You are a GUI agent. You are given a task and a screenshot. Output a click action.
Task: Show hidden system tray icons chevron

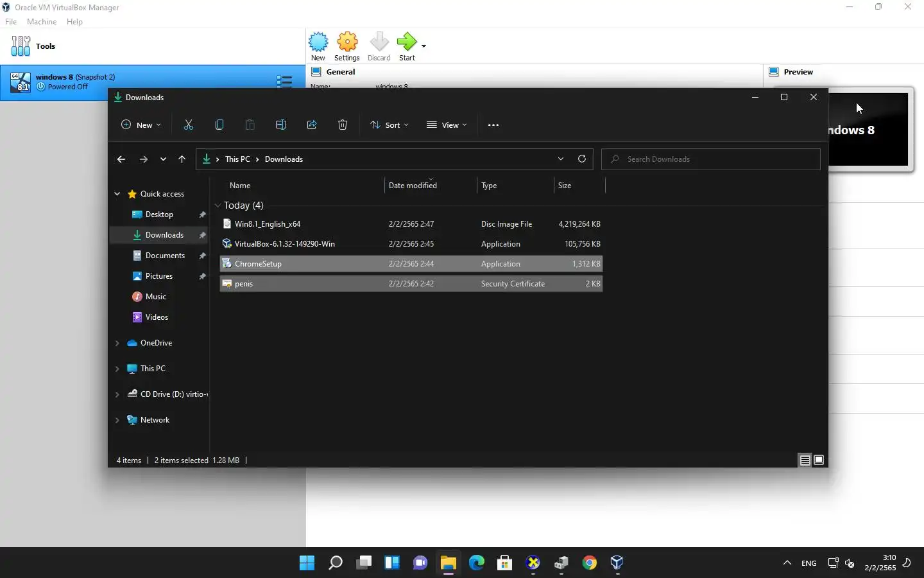[787, 563]
